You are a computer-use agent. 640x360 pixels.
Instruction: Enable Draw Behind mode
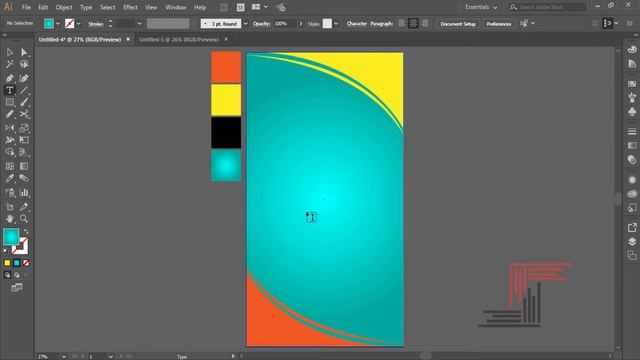pos(17,275)
